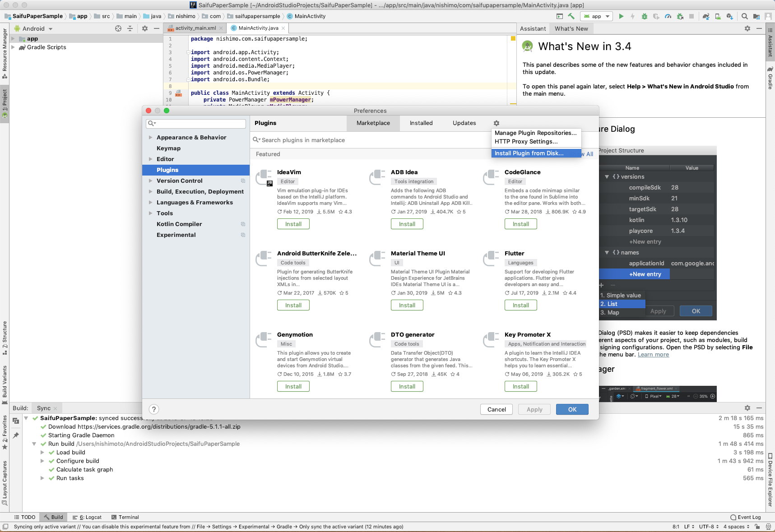
Task: Expand Build, Execution, Deployment category
Action: [x=150, y=191]
